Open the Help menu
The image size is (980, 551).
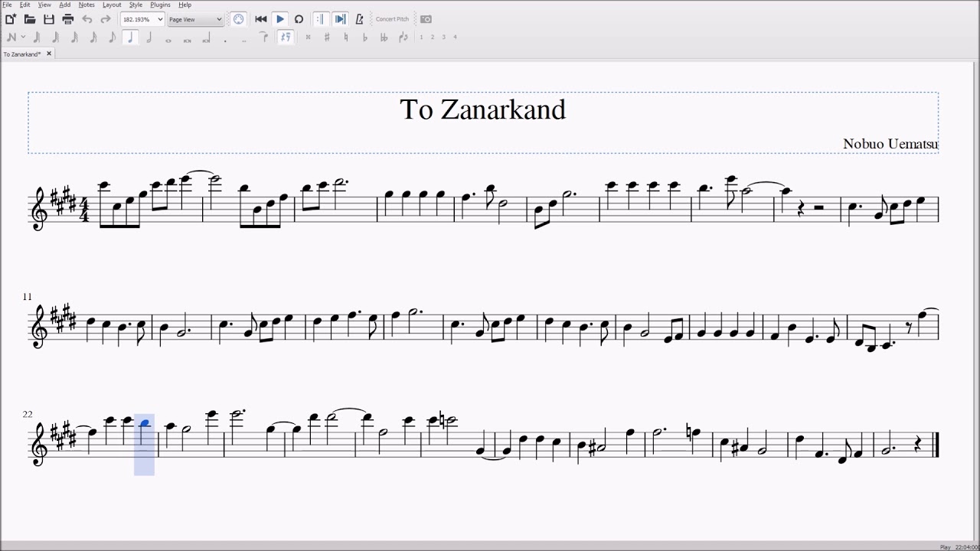(185, 5)
